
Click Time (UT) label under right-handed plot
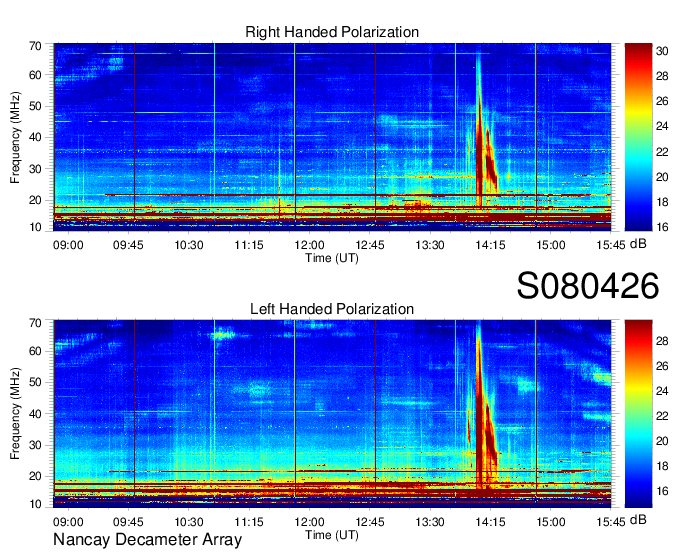tap(332, 258)
